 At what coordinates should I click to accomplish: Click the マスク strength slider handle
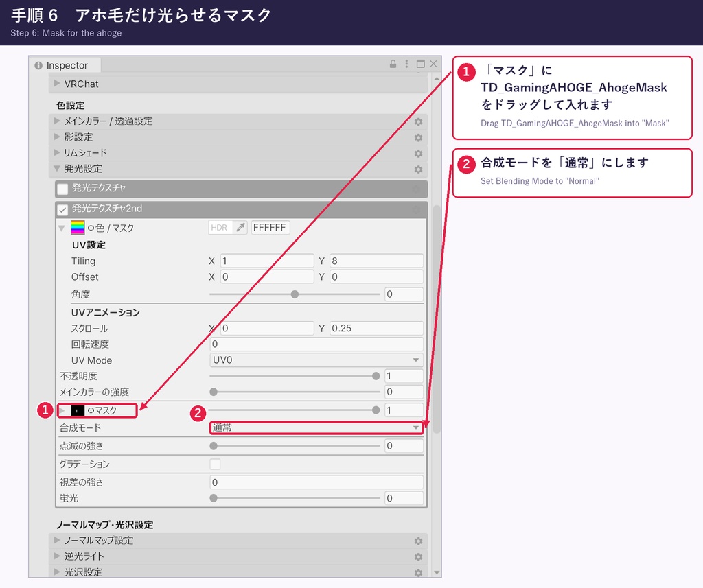point(376,410)
